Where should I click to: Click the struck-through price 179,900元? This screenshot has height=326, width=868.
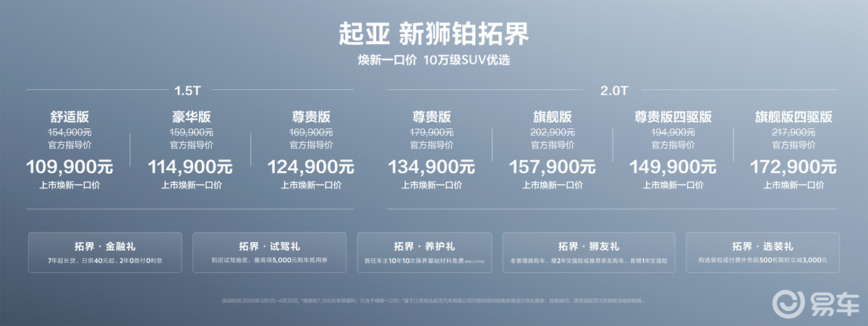432,133
